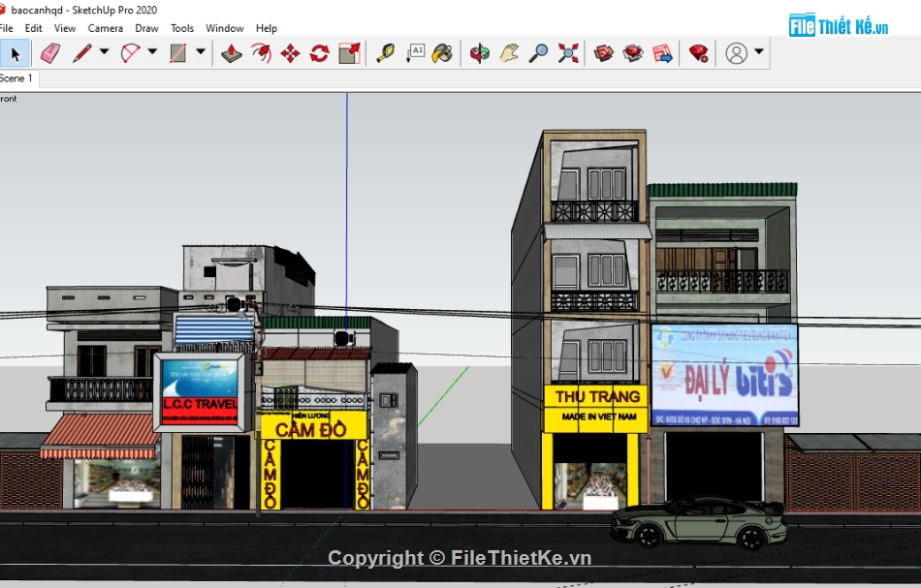Screen dimensions: 921x588
Task: Click the L.C.C TRAVEL signboard
Action: pos(200,392)
